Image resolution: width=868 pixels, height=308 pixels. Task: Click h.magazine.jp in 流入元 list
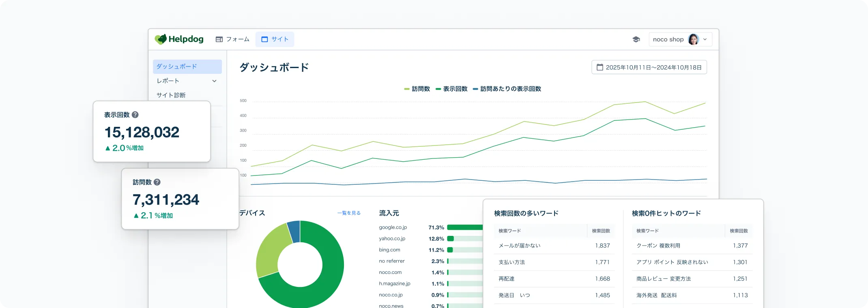(x=395, y=284)
